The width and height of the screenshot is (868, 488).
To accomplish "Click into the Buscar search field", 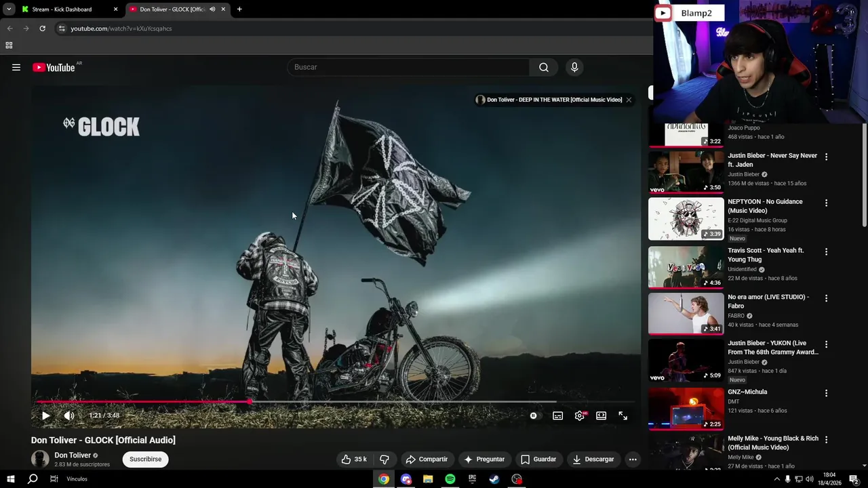I will [x=409, y=67].
